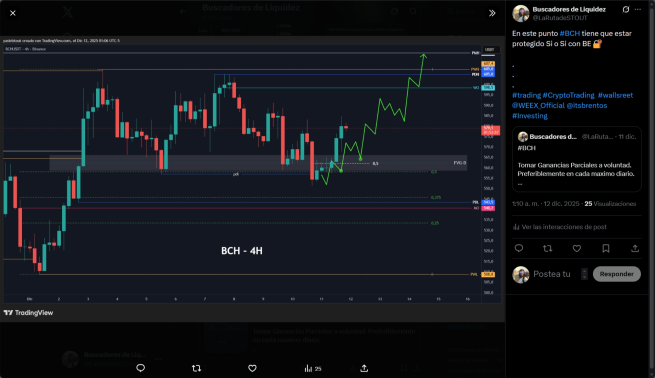655x378 pixels.
Task: Like the post from the side panel heart
Action: [x=577, y=249]
